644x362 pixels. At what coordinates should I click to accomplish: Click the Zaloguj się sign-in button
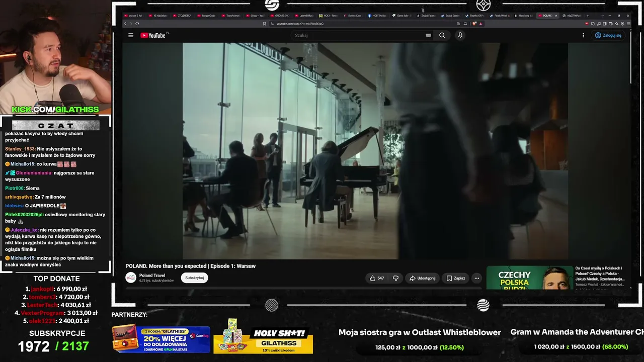click(608, 35)
